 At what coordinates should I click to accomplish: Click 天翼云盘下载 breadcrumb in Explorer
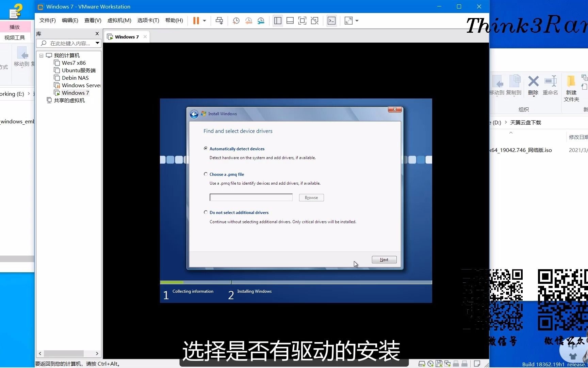(x=525, y=122)
